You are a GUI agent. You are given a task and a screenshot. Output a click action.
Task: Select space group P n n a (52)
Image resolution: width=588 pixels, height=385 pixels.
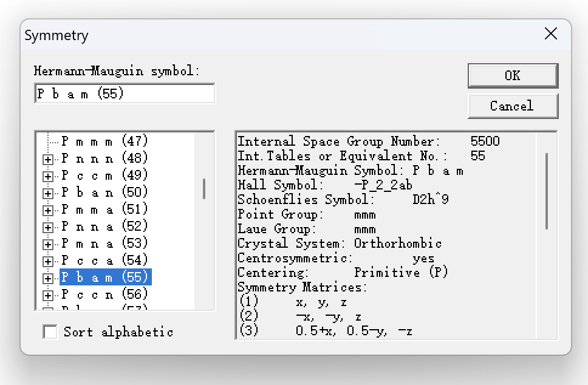pos(104,227)
